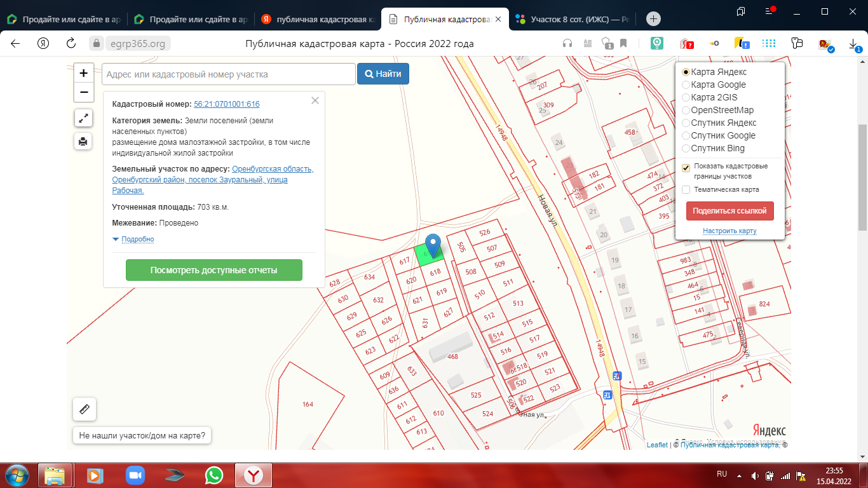The image size is (868, 488).
Task: Open the Yandex mail extension with question badge
Action: click(686, 43)
